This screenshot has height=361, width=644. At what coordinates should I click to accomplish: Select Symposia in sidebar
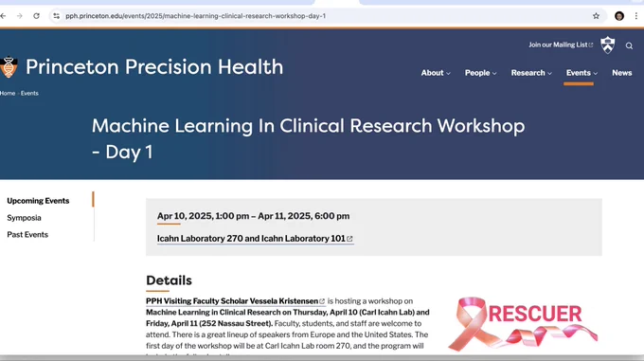(24, 218)
